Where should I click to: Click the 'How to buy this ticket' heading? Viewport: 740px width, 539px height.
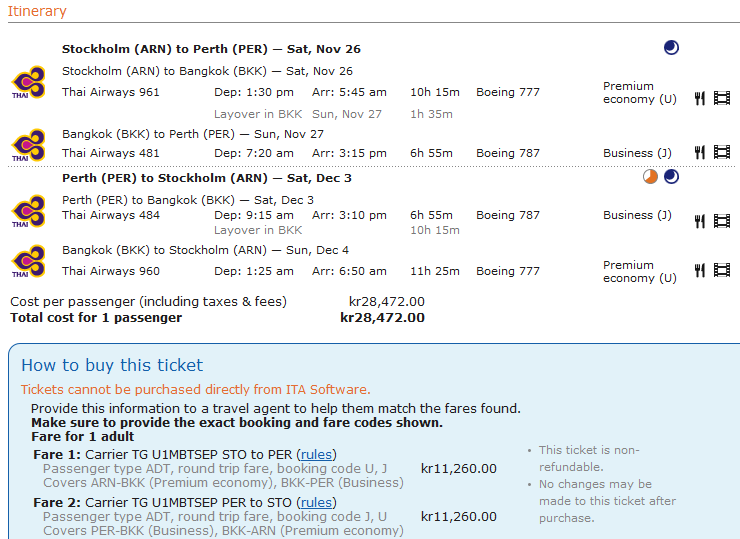coord(112,365)
